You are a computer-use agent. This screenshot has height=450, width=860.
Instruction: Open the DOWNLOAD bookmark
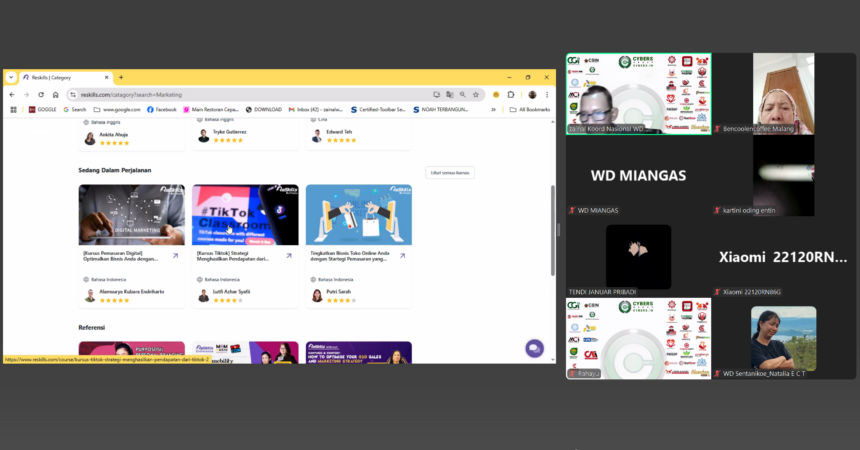pos(264,110)
